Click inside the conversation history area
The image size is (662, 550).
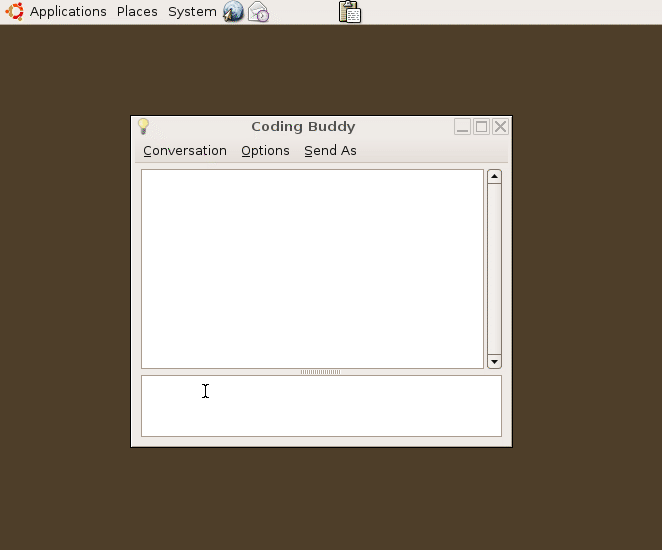(312, 268)
